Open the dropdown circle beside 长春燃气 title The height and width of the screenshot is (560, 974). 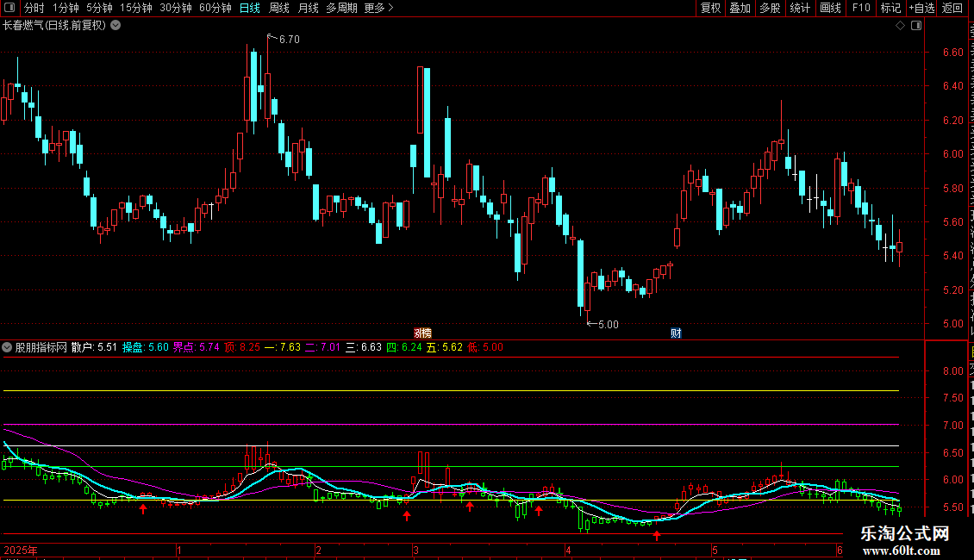116,26
